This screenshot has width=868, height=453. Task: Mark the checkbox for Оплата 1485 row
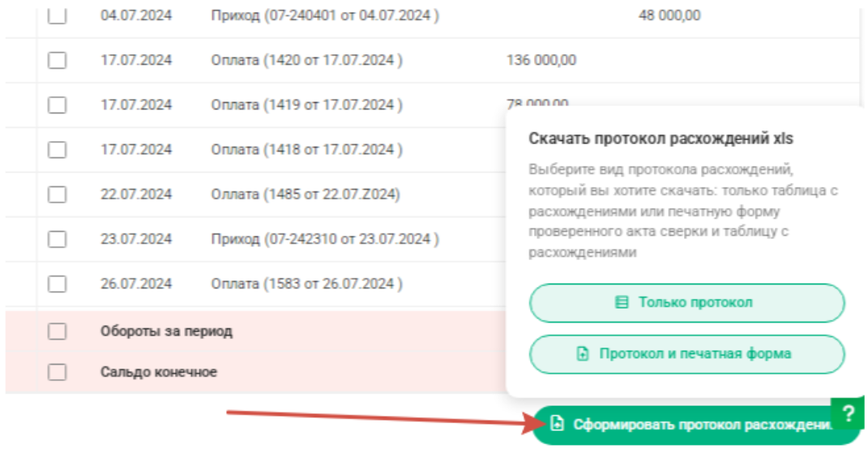coord(57,194)
